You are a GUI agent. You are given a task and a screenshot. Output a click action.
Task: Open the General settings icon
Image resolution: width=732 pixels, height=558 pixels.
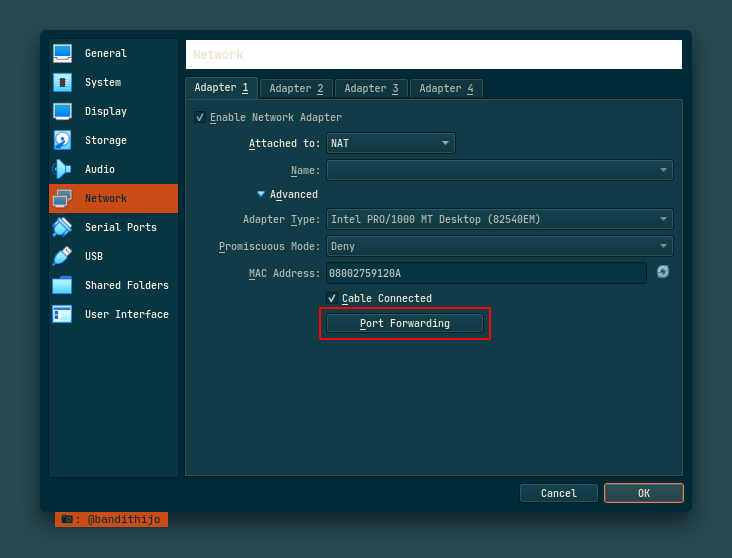tap(62, 53)
